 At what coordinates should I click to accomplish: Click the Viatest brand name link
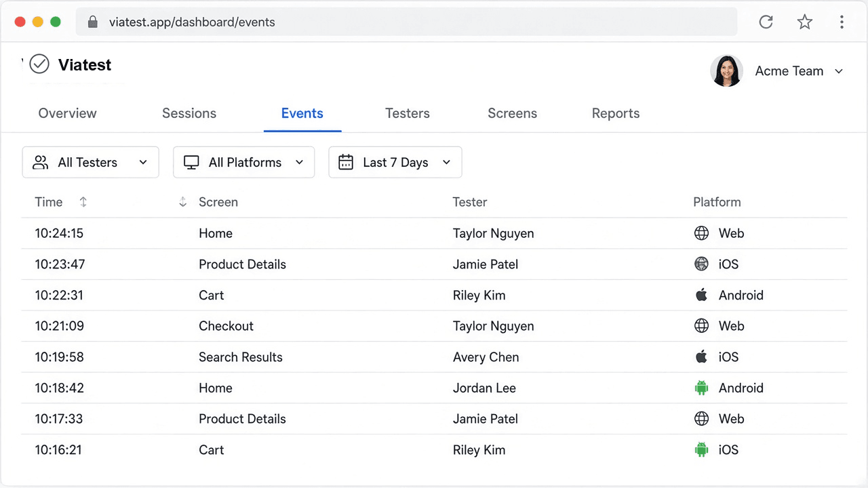tap(85, 64)
